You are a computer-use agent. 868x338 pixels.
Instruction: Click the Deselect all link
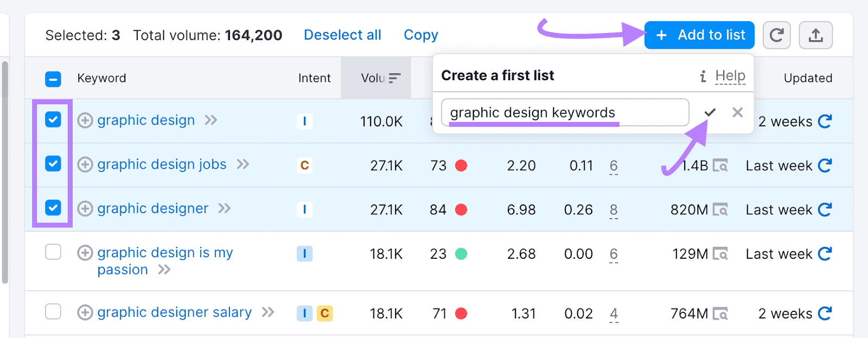click(342, 35)
